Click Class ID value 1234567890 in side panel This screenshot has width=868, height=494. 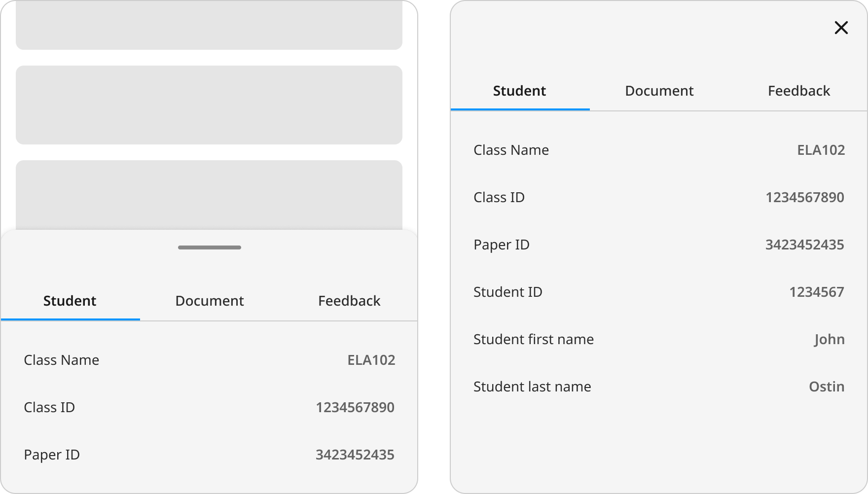805,197
